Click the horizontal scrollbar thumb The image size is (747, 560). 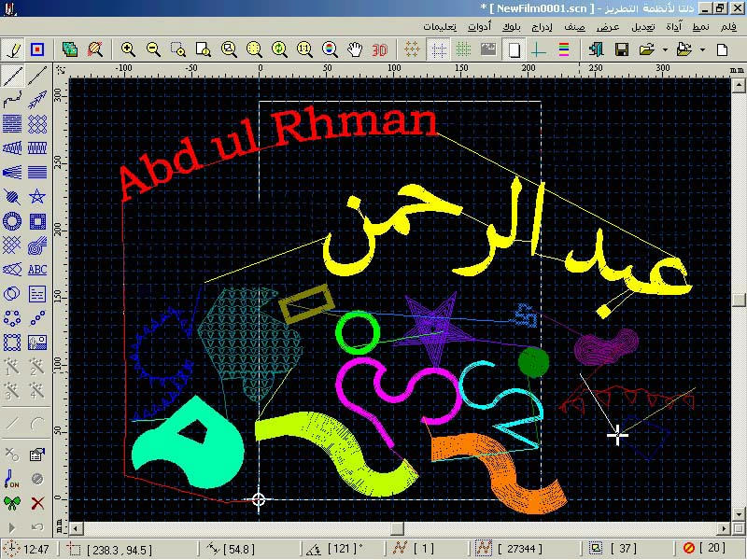(396, 529)
